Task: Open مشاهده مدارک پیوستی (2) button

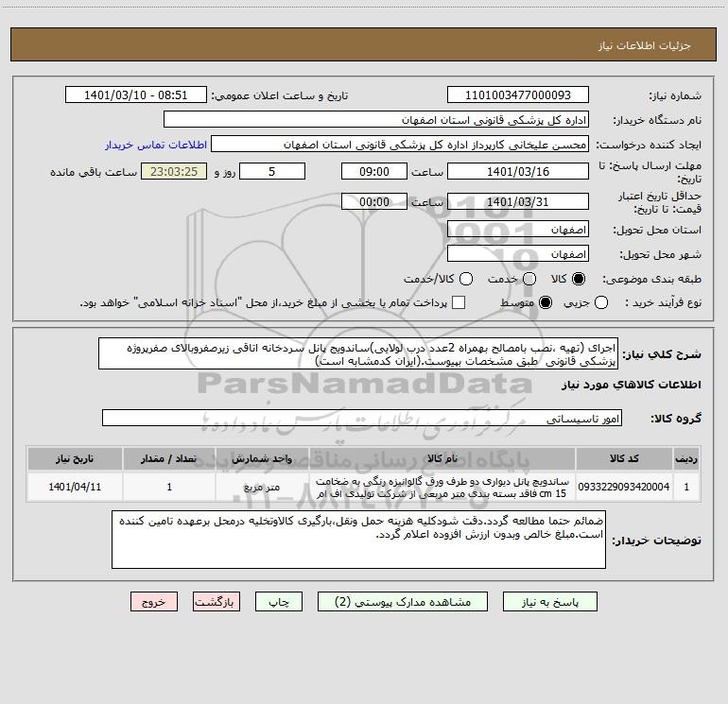Action: (x=403, y=602)
